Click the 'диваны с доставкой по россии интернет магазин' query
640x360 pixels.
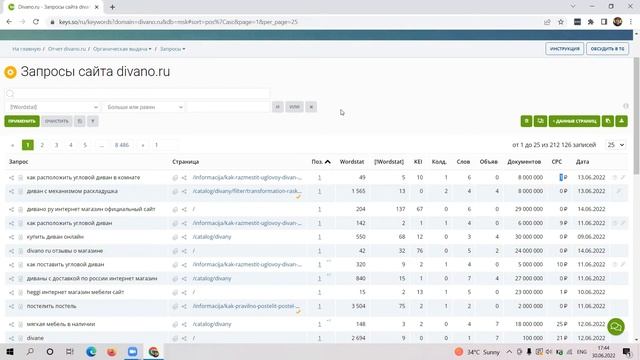tap(92, 278)
